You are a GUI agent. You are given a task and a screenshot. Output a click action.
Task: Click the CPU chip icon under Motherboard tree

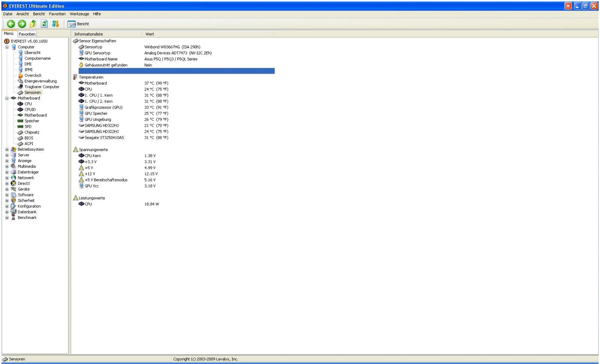(20, 104)
